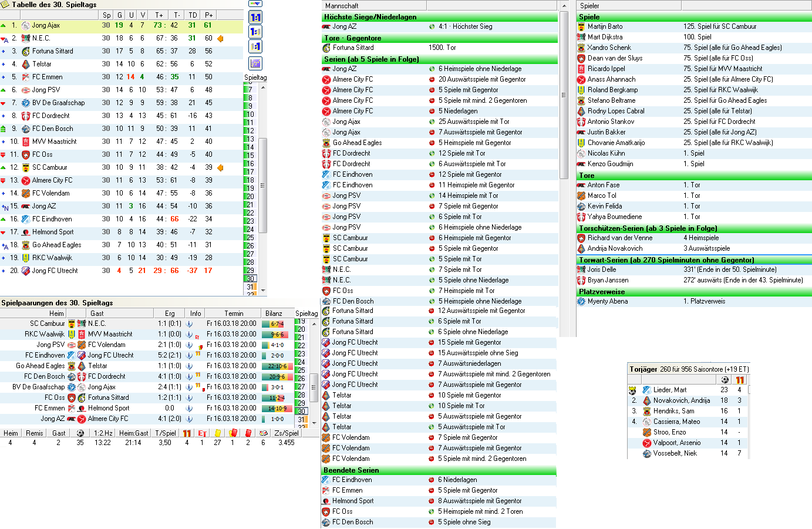Click the Torwart-Serien section header
This screenshot has width=812, height=529.
(x=694, y=260)
